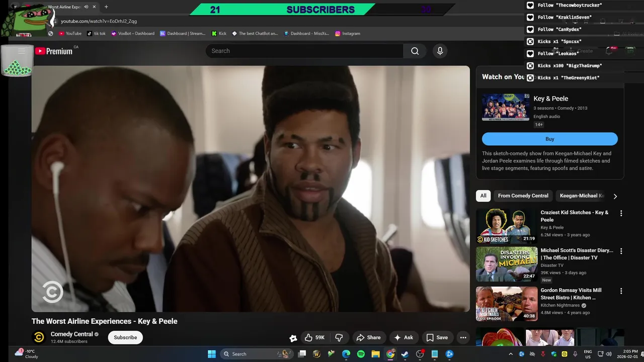This screenshot has height=362, width=644.
Task: Click the magnifier search button
Action: point(415,51)
